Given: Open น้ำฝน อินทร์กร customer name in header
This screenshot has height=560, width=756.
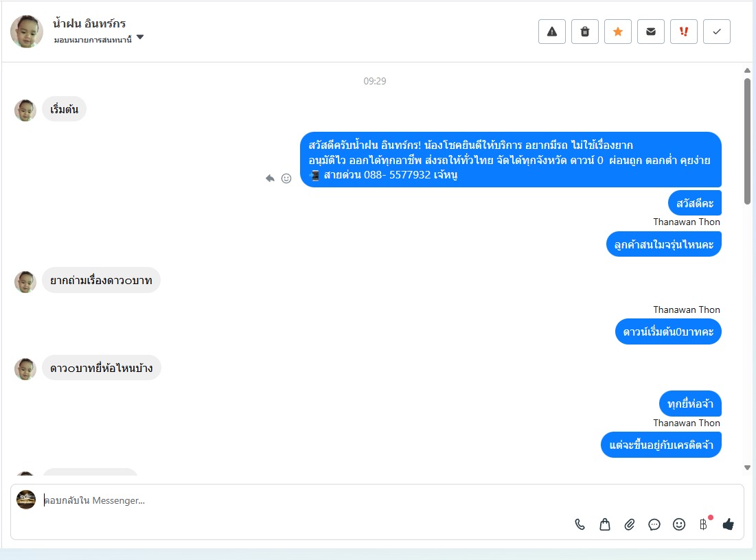Looking at the screenshot, I should 89,23.
